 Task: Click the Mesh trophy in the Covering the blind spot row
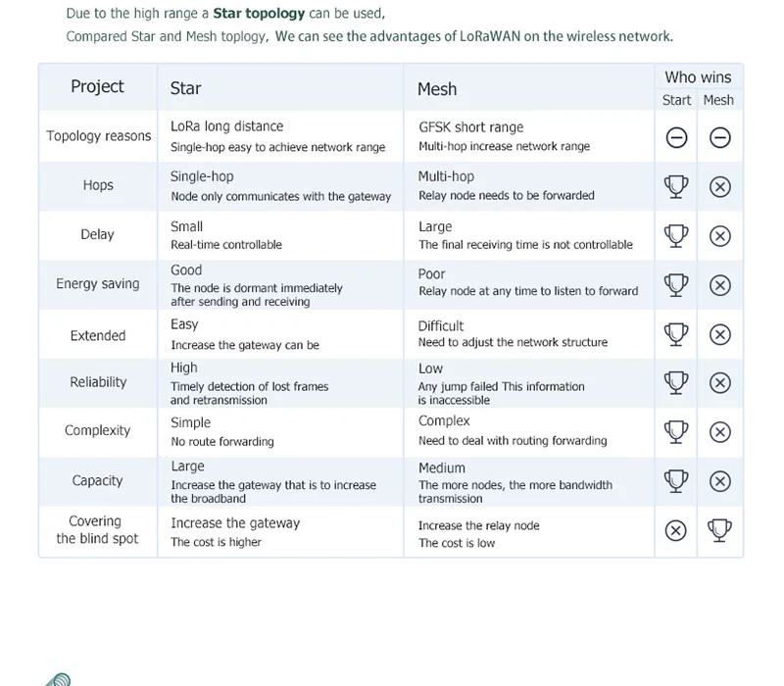[719, 530]
